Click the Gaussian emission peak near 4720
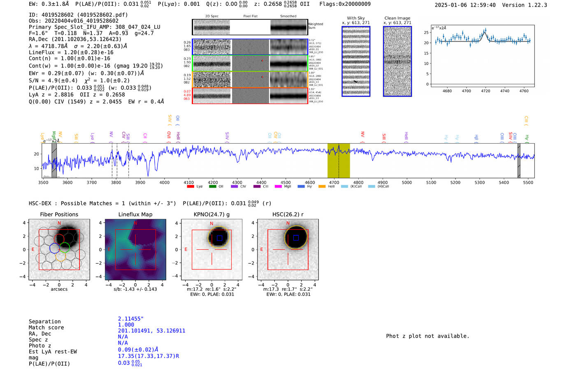 485,32
